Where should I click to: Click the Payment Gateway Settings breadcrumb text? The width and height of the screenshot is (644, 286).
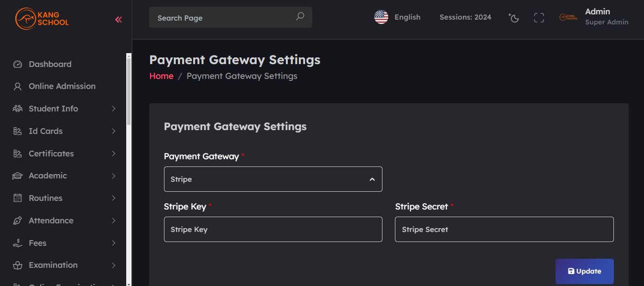tap(242, 76)
